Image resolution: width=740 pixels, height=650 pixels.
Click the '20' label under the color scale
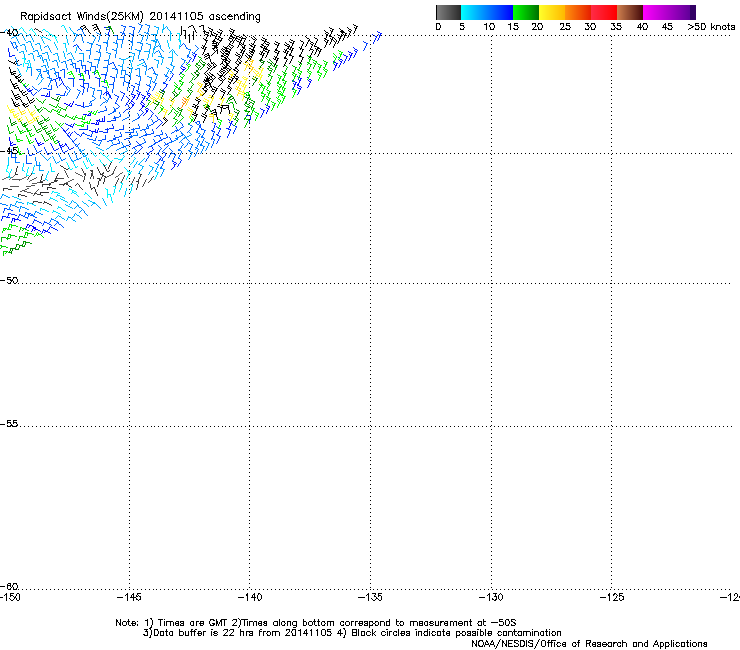537,27
